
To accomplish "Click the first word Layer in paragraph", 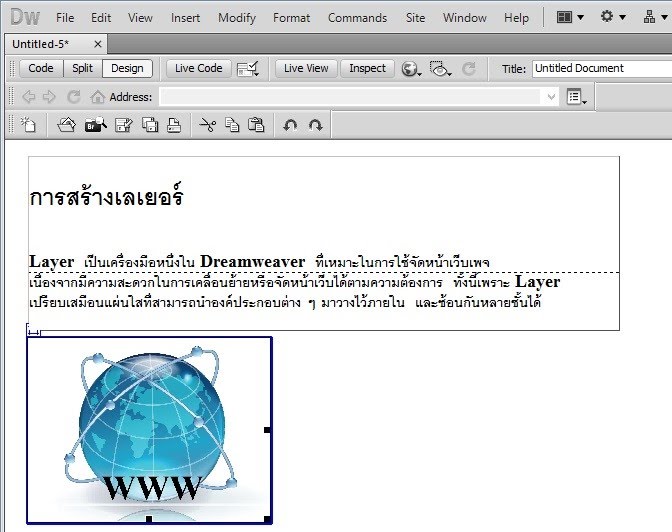I will tap(51, 261).
